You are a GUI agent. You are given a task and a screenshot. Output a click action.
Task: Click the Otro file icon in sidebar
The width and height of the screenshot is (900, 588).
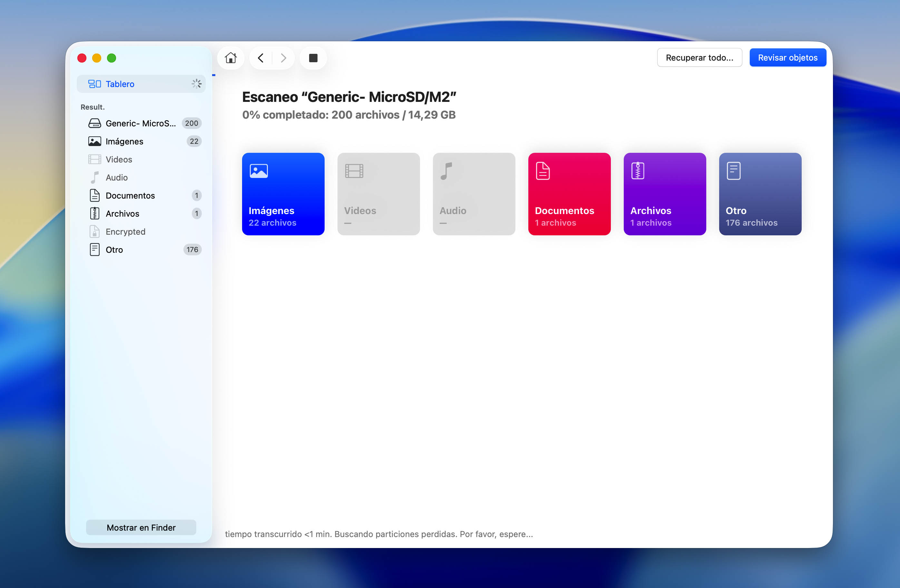click(x=94, y=250)
